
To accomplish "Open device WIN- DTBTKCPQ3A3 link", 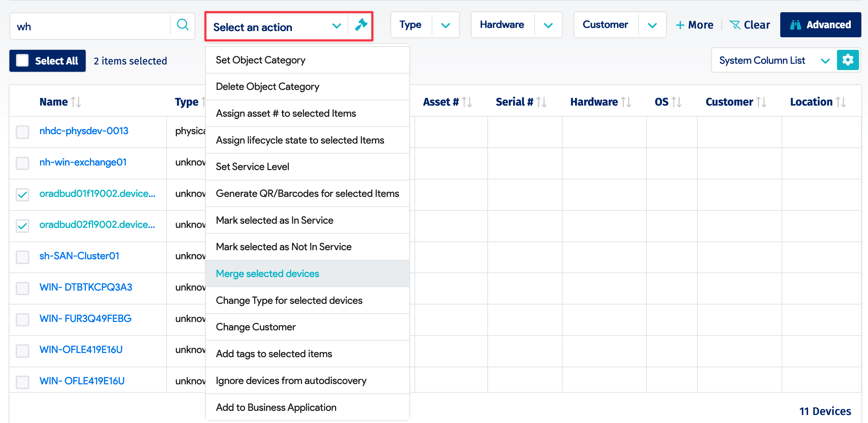I will click(86, 287).
